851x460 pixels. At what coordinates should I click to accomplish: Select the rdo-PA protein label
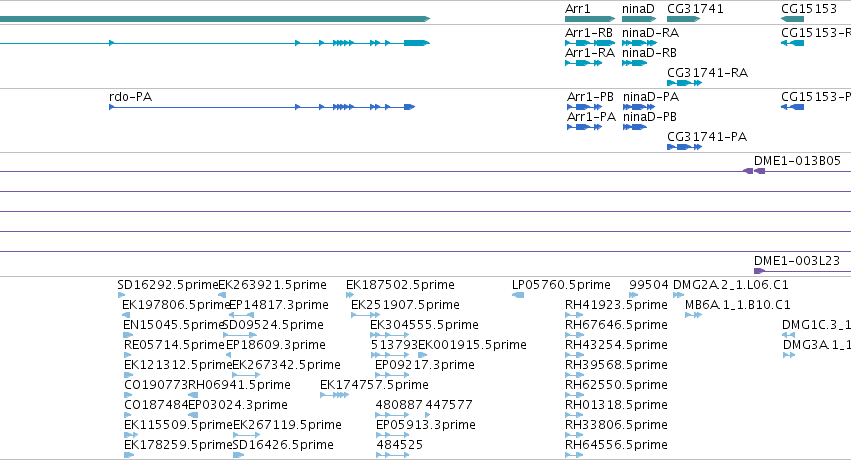click(x=130, y=97)
